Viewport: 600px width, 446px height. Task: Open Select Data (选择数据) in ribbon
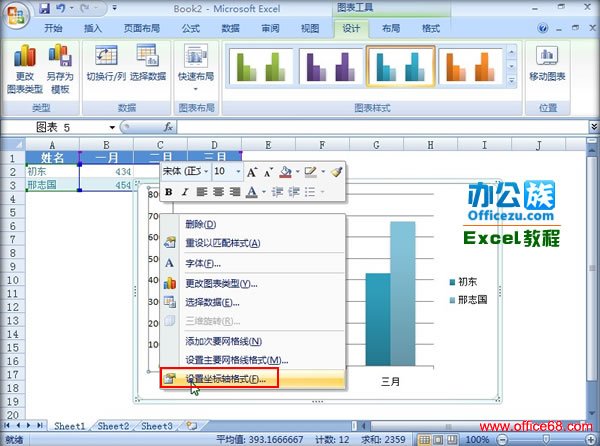(148, 63)
